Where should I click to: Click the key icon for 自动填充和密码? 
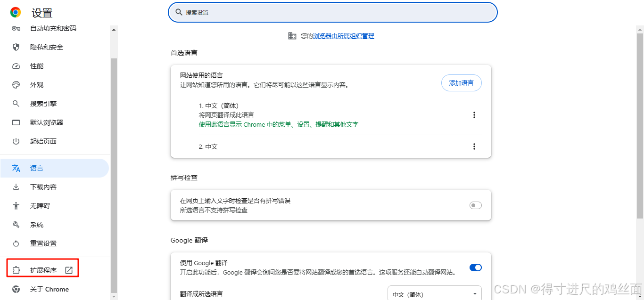pyautogui.click(x=16, y=28)
